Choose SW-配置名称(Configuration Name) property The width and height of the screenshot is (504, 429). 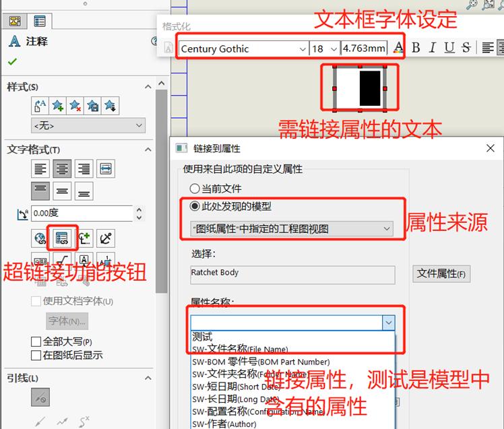tap(292, 411)
